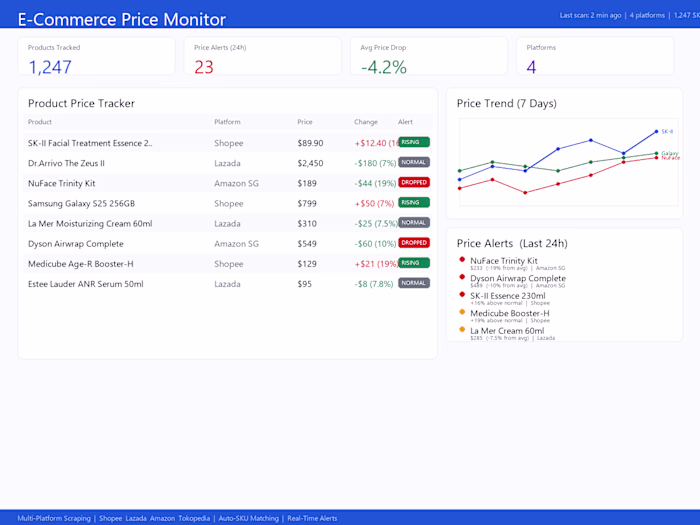The image size is (700, 525).
Task: Select Medicube Age-R Booster-H product
Action: [x=80, y=264]
